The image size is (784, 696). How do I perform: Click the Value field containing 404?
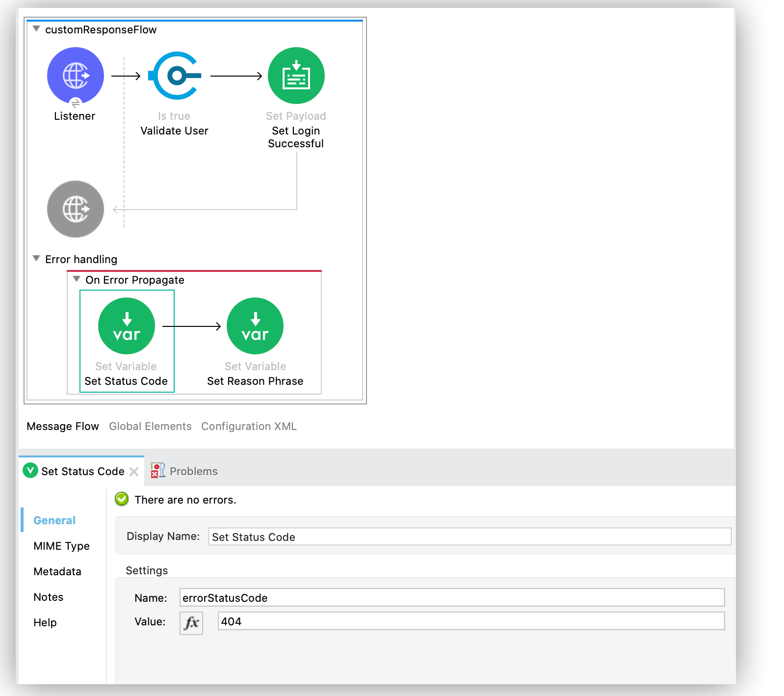(x=471, y=621)
